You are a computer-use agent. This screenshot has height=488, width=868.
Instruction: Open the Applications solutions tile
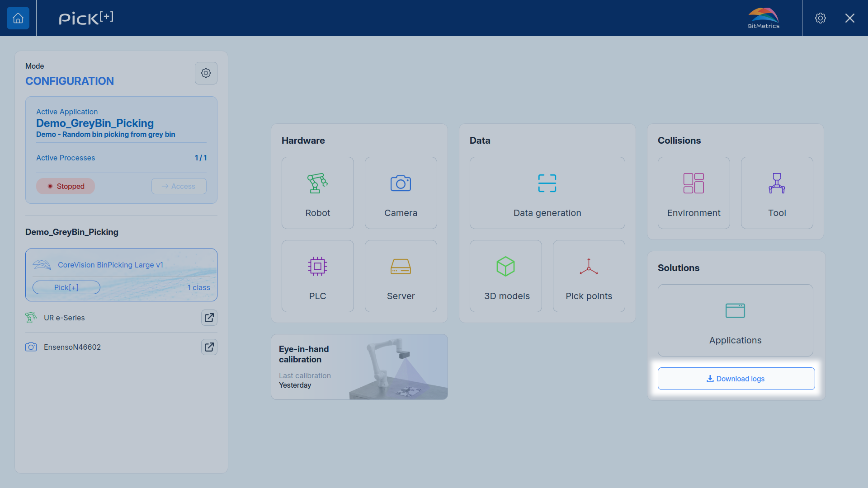(x=735, y=320)
